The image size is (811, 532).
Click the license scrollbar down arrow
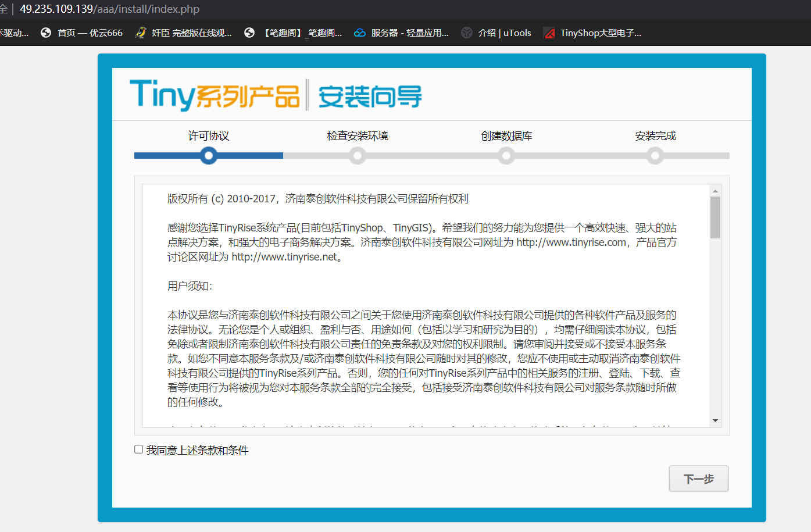coord(715,420)
